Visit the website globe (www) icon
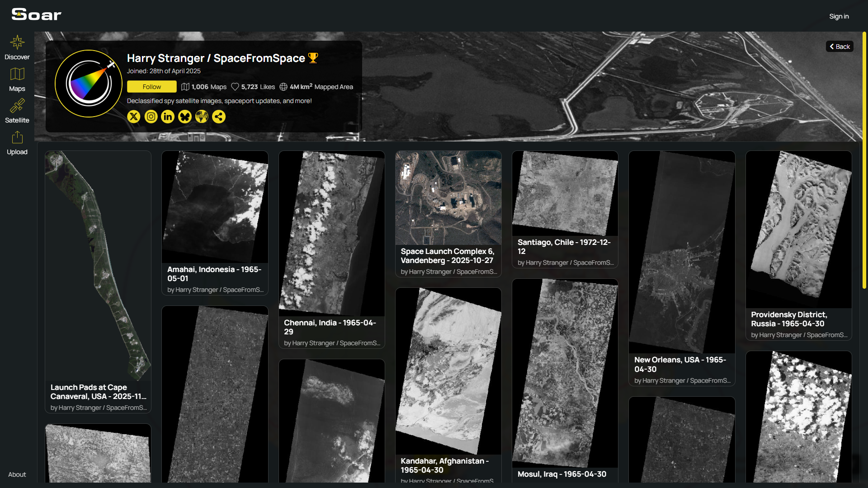This screenshot has width=868, height=488. (x=202, y=117)
